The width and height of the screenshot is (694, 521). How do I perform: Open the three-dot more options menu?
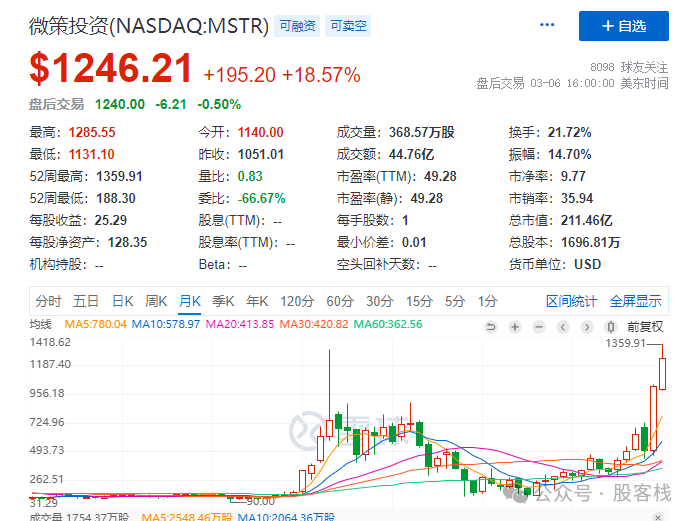pyautogui.click(x=547, y=25)
